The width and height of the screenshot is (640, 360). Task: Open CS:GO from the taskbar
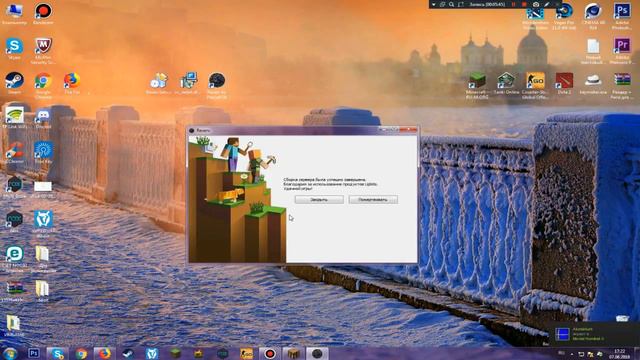pyautogui.click(x=247, y=353)
